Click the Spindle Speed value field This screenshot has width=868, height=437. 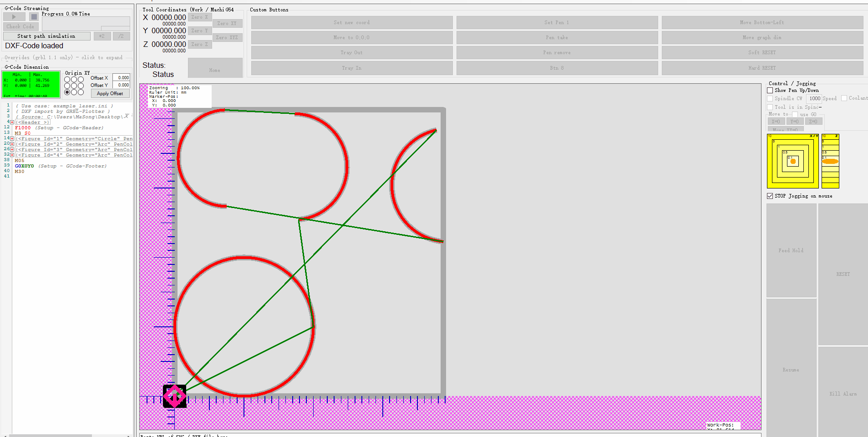(814, 98)
